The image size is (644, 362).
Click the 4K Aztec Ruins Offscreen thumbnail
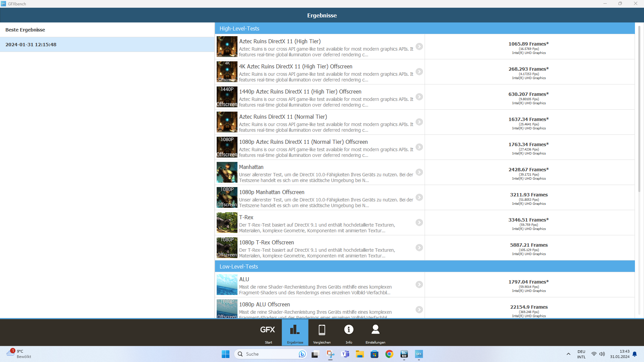pos(227,72)
